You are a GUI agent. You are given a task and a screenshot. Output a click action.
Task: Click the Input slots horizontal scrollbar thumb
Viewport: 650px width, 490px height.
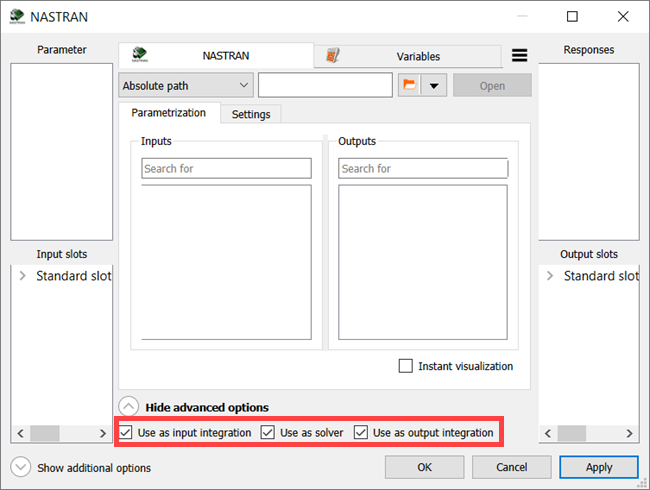45,434
